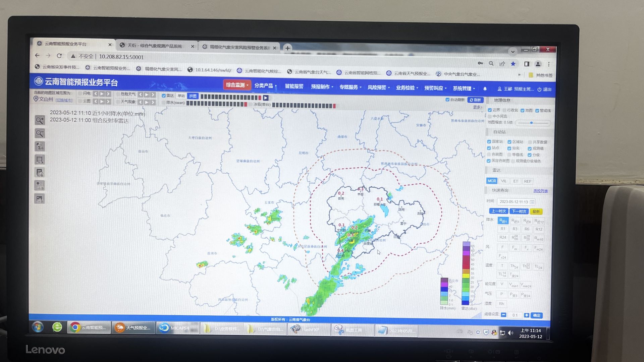Expand the 分类产品 menu
Image resolution: width=644 pixels, height=362 pixels.
(265, 85)
